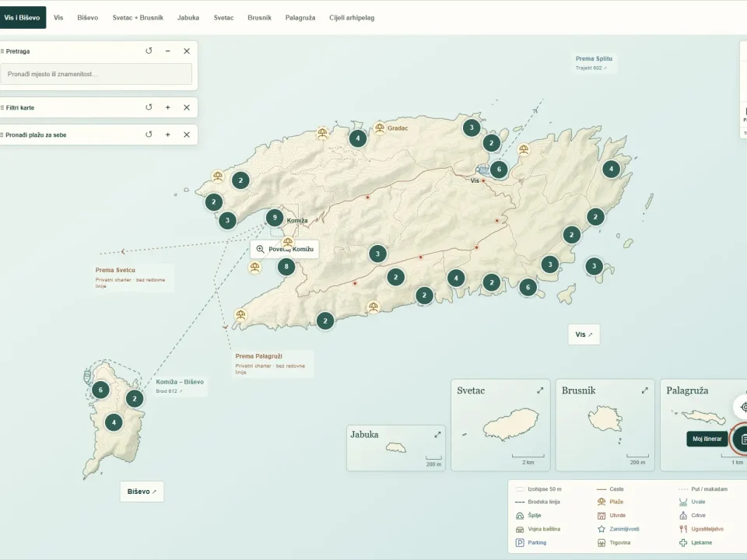Viewport: 747px width, 560px height.
Task: Close the Pretraga panel
Action: click(187, 51)
